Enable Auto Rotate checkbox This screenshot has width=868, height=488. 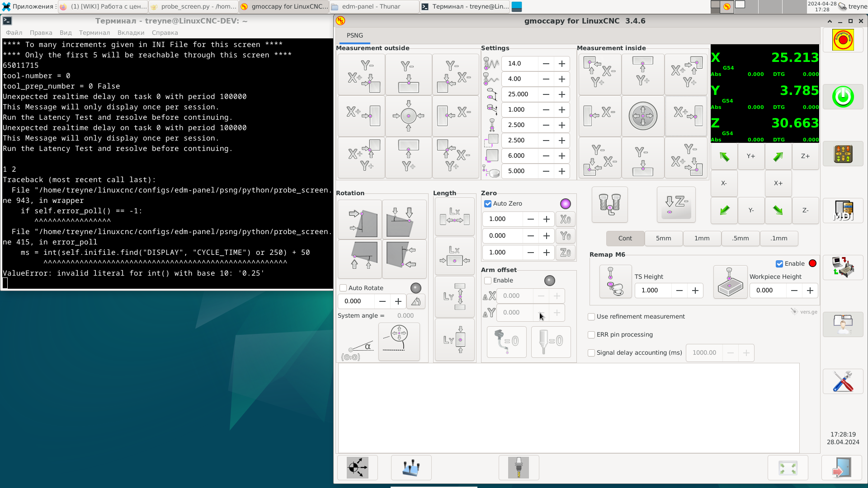(343, 288)
